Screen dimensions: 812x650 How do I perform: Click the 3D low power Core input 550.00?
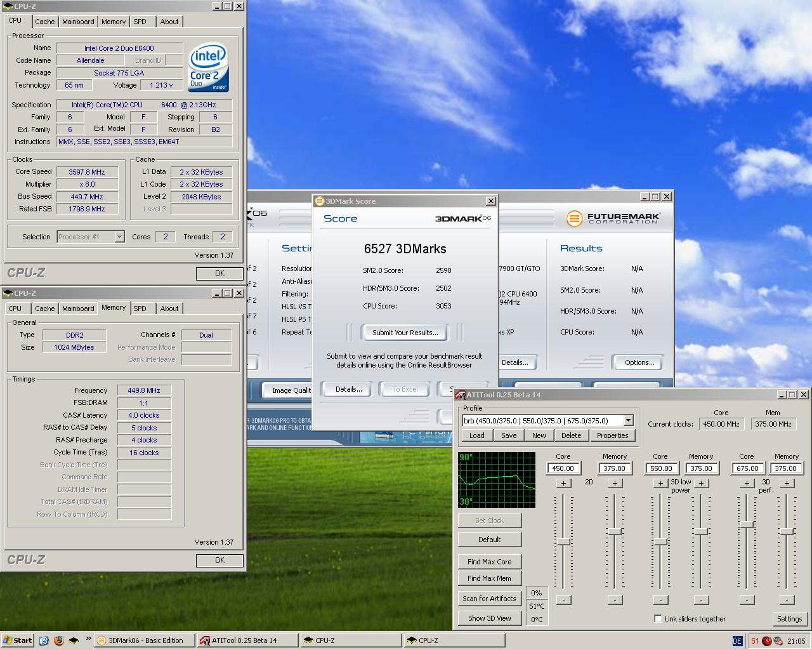(661, 468)
